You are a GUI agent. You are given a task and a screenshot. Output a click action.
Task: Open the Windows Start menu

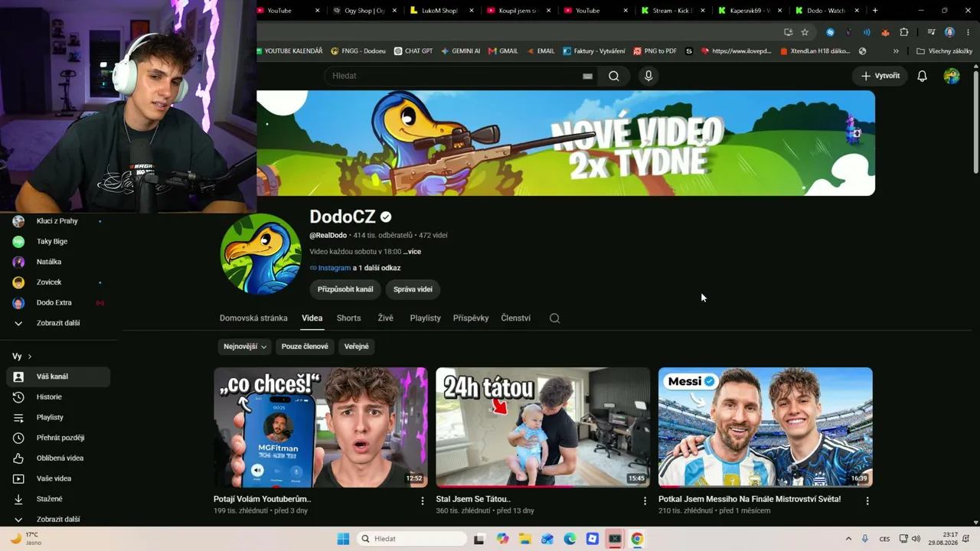[x=343, y=539]
